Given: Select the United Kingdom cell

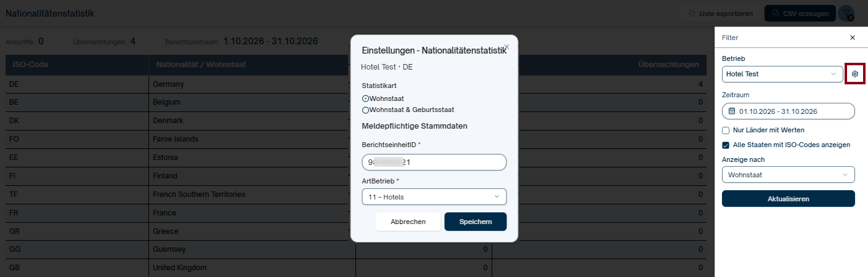Looking at the screenshot, I should point(252,268).
